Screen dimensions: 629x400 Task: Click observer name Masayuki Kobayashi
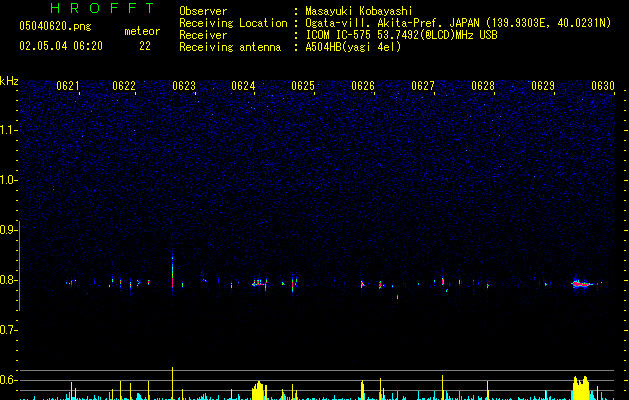[359, 11]
